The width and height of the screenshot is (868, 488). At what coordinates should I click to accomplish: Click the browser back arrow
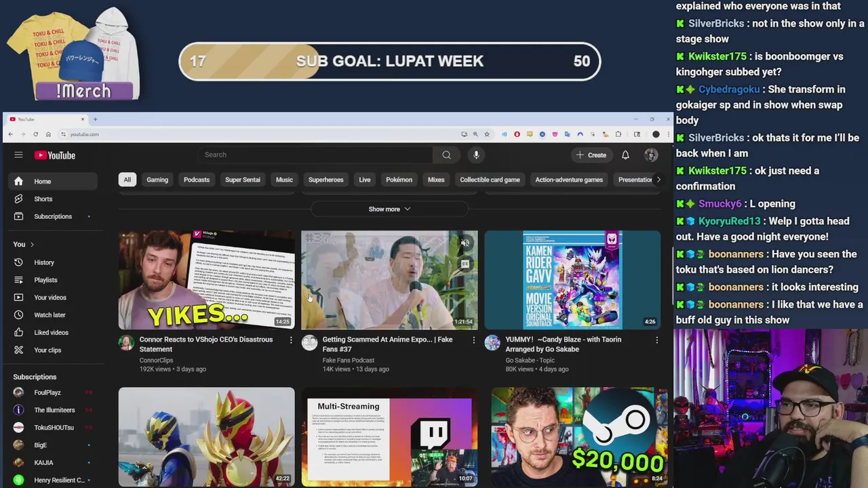click(11, 134)
